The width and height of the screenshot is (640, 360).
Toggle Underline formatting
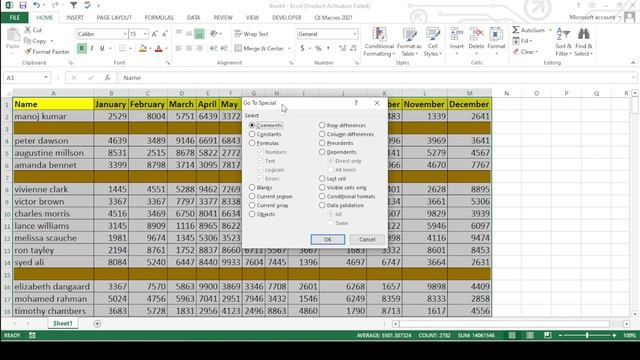pyautogui.click(x=102, y=48)
